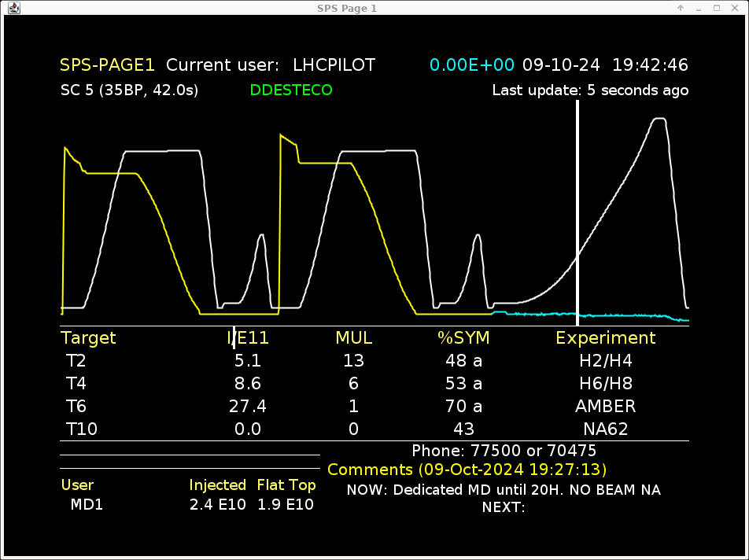Click the keep-above arrow icon in title bar

[x=681, y=8]
